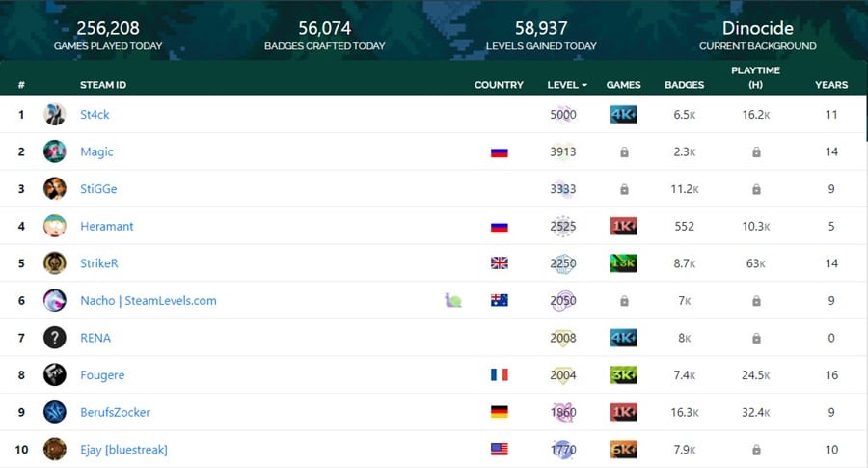This screenshot has height=468, width=868.
Task: Open StiGGe's avatar picture
Action: point(55,189)
